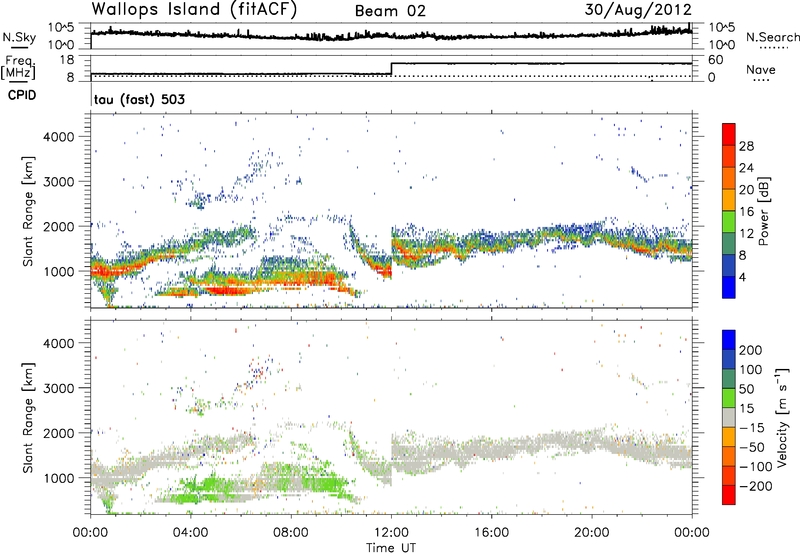Click the 4000 tick on power panel axis
This screenshot has height=554, width=800.
point(59,137)
